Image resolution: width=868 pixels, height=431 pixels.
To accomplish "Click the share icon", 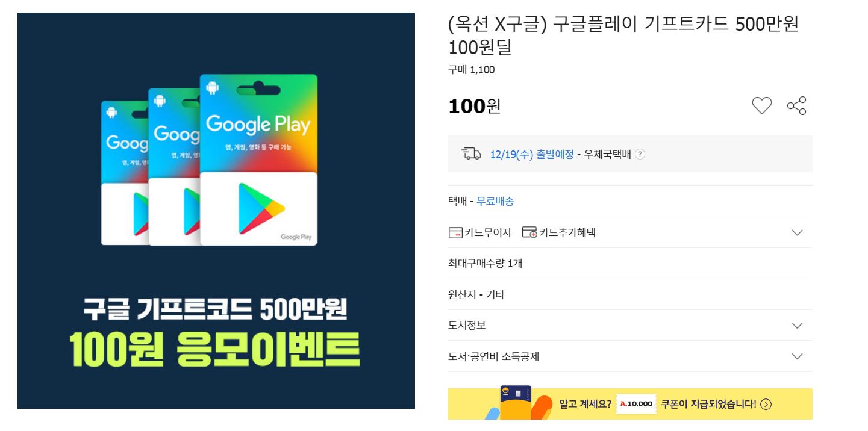I will pyautogui.click(x=796, y=106).
